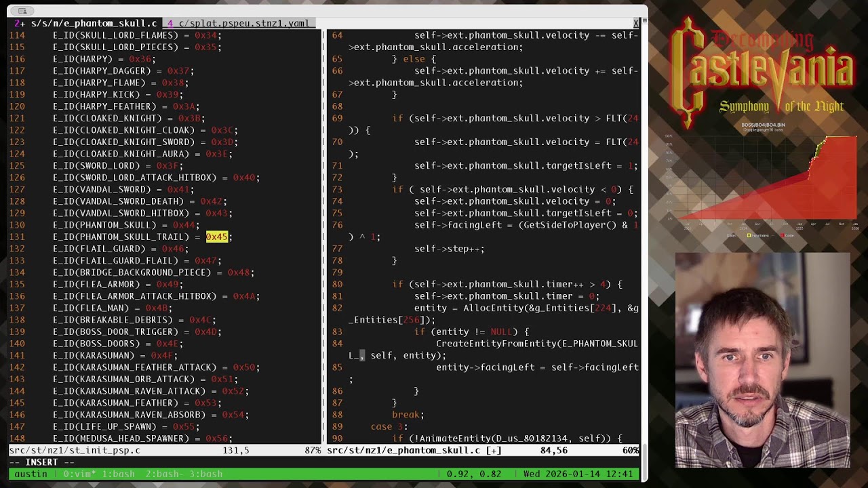
Task: Click E_ID(LIFE_UP_SPAWN) on line 146
Action: pos(104,426)
